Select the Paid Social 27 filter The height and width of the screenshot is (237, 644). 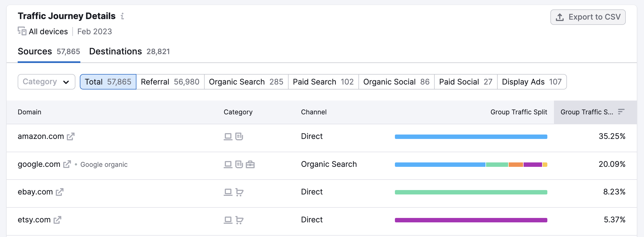[466, 82]
